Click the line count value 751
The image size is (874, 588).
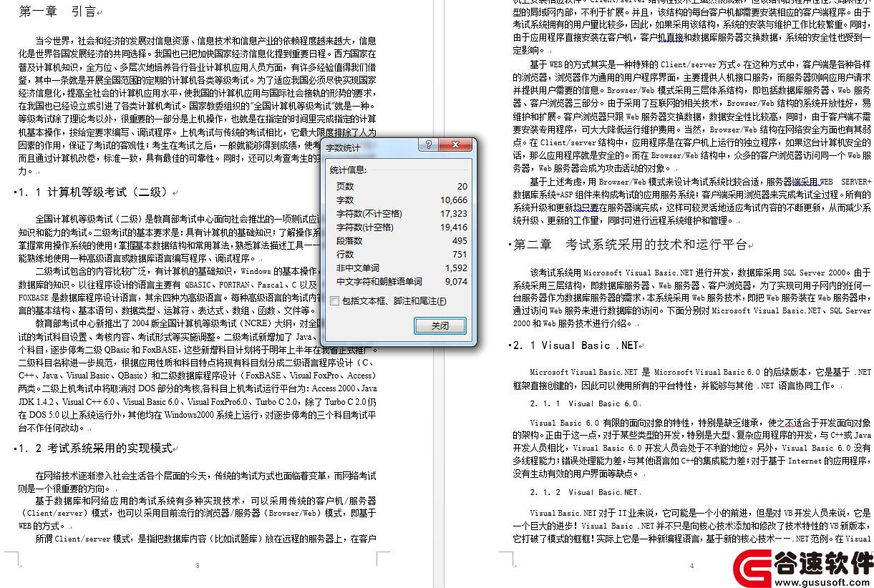(x=460, y=254)
